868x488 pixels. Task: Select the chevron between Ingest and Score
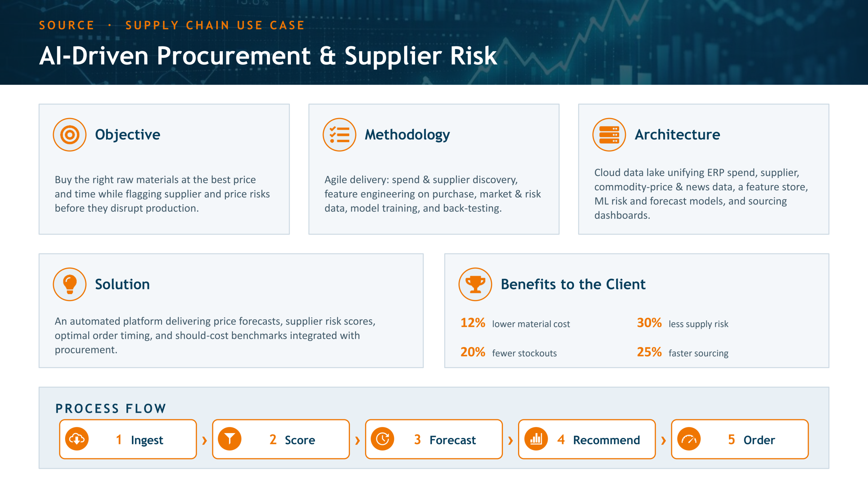click(x=204, y=440)
